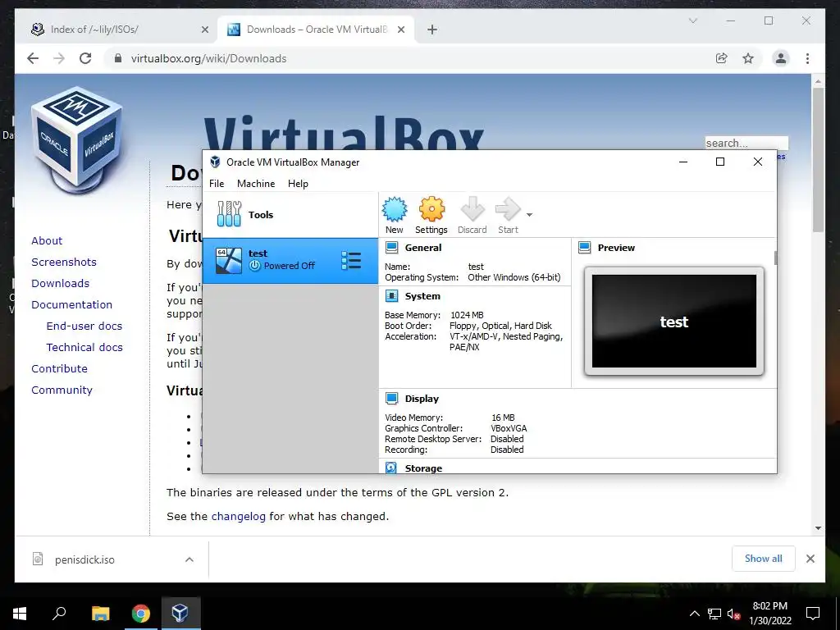840x630 pixels.
Task: Close the Downloads Oracle VM VirtualBox tab
Action: click(x=400, y=30)
